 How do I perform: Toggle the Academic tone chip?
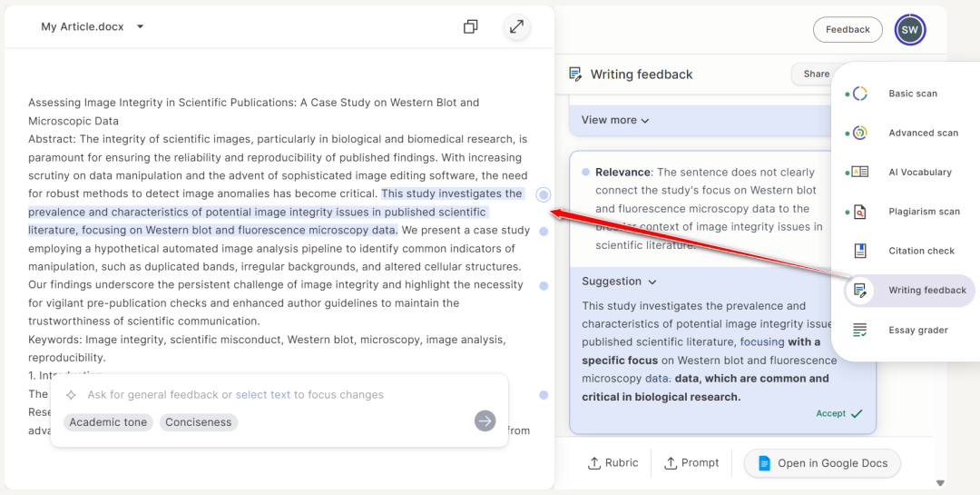pos(108,422)
